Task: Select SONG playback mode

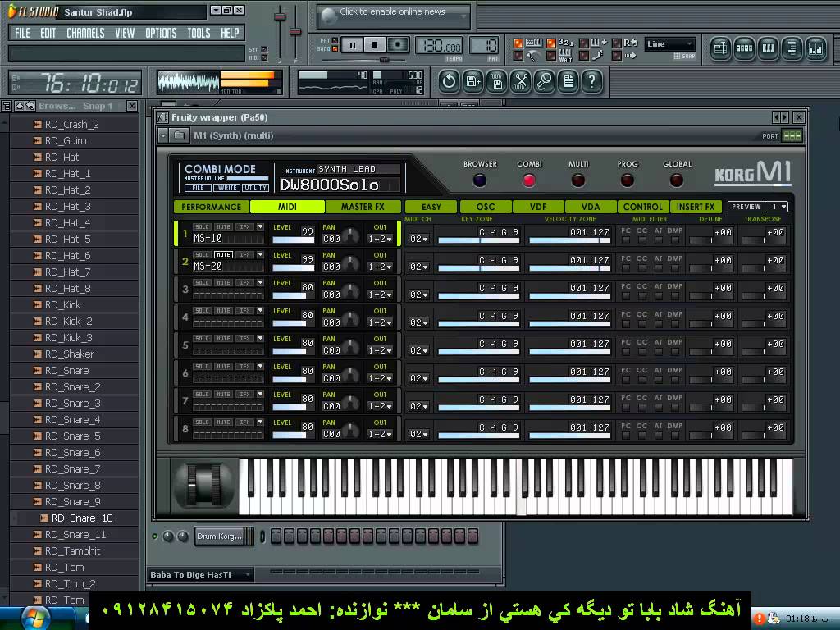Action: [x=328, y=48]
